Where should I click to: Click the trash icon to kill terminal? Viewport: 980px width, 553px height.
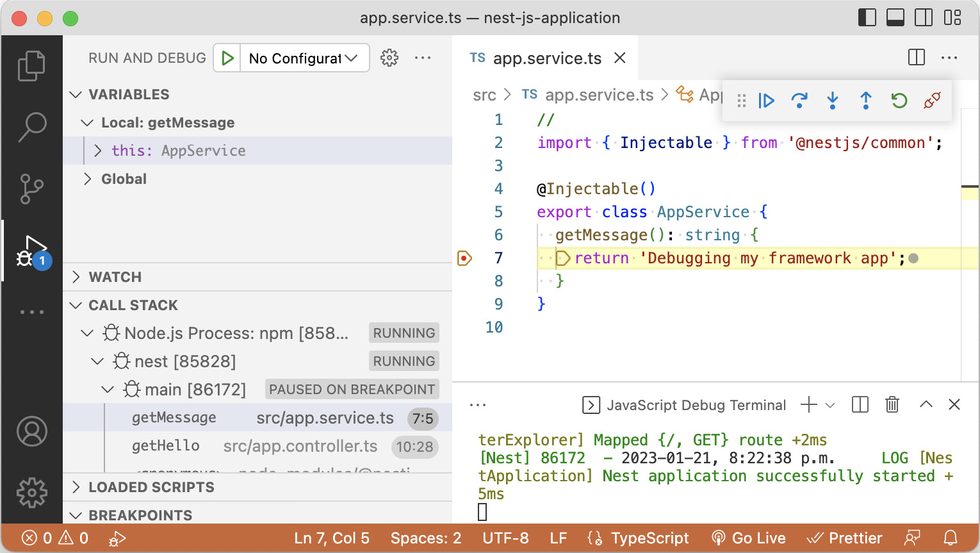[x=892, y=404]
